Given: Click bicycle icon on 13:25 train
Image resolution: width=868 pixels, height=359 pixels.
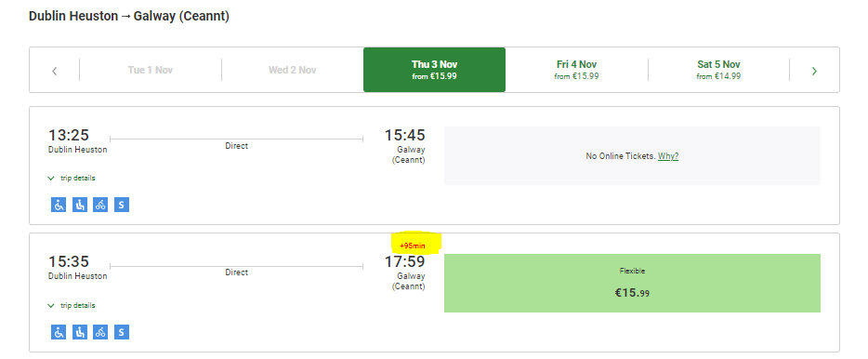Looking at the screenshot, I should click(100, 205).
